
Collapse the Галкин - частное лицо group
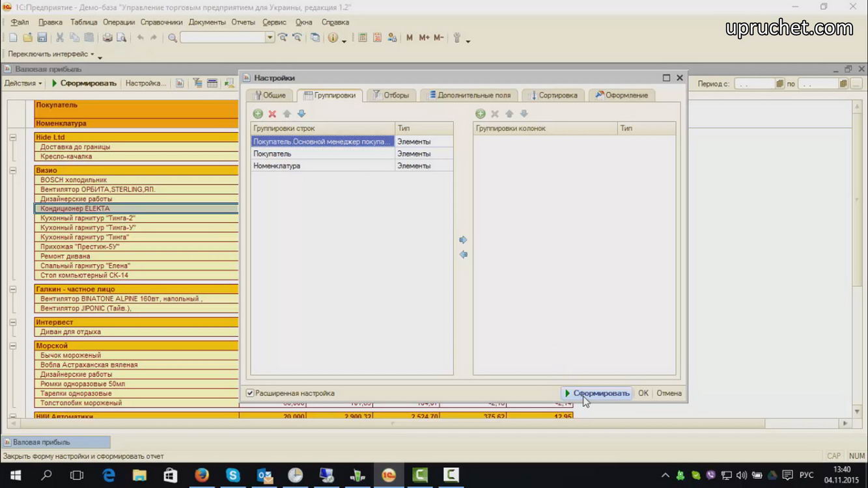coord(12,289)
